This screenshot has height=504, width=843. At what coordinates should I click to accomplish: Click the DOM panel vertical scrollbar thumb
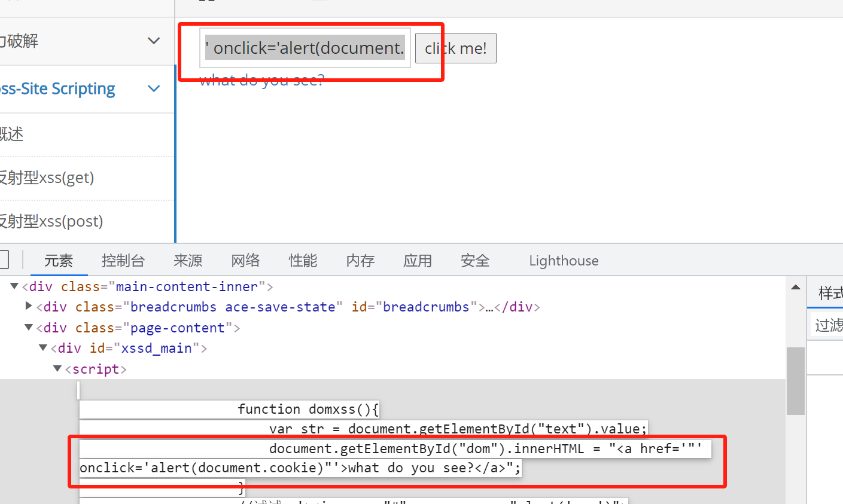pos(795,380)
